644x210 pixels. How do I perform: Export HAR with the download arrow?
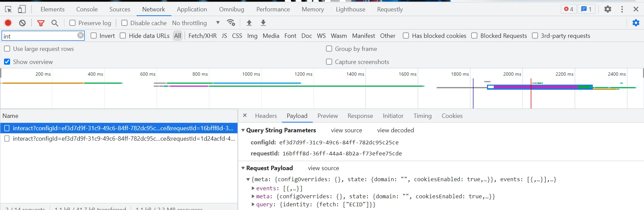pyautogui.click(x=263, y=23)
